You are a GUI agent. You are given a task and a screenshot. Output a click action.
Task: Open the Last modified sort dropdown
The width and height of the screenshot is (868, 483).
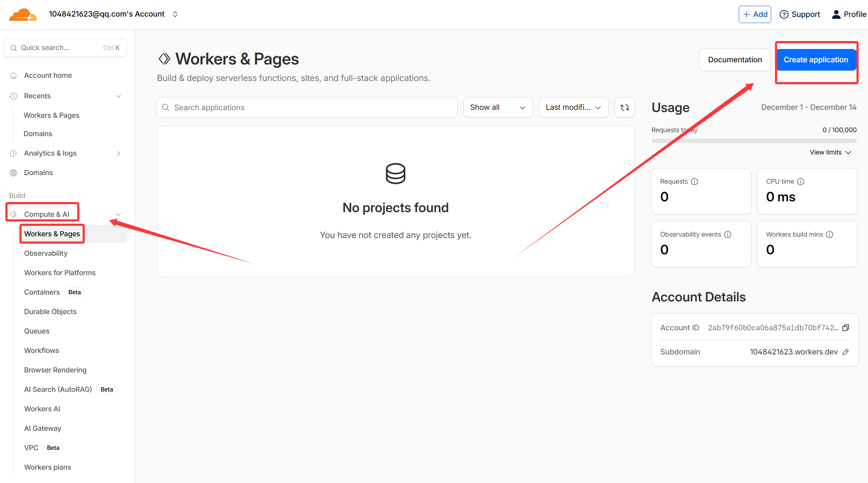(x=573, y=107)
